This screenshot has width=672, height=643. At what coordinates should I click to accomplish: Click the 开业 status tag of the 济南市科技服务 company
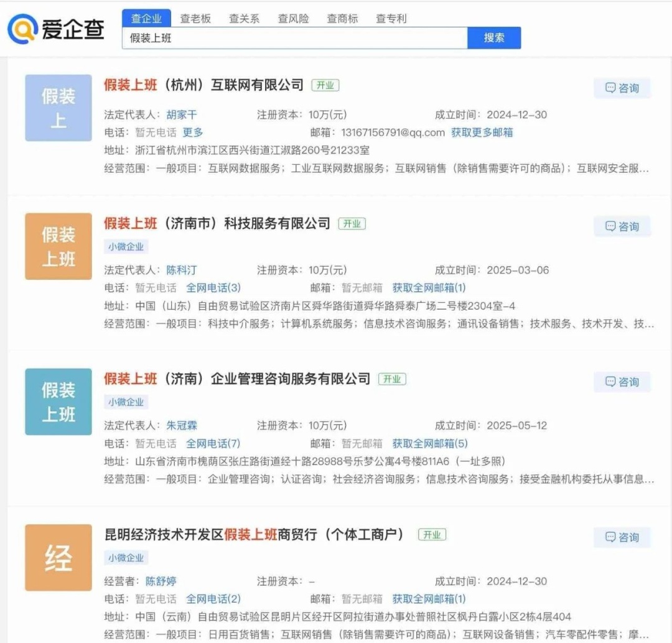pos(352,224)
